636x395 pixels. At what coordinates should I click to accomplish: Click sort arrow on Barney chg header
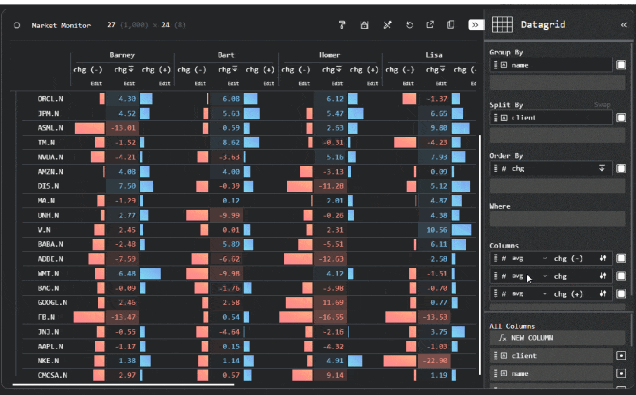(x=132, y=70)
